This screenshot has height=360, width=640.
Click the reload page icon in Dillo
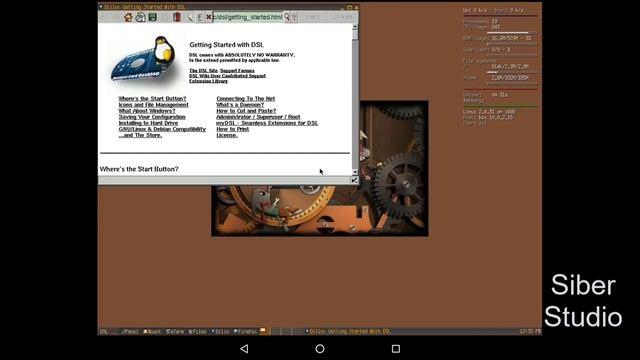[140, 17]
